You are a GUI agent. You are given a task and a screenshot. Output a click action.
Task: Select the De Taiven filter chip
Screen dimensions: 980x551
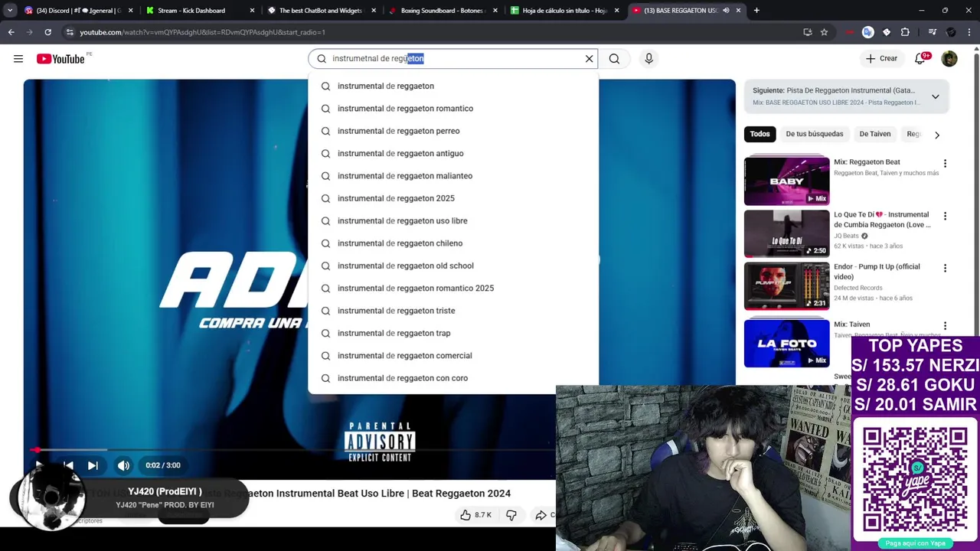coord(874,134)
